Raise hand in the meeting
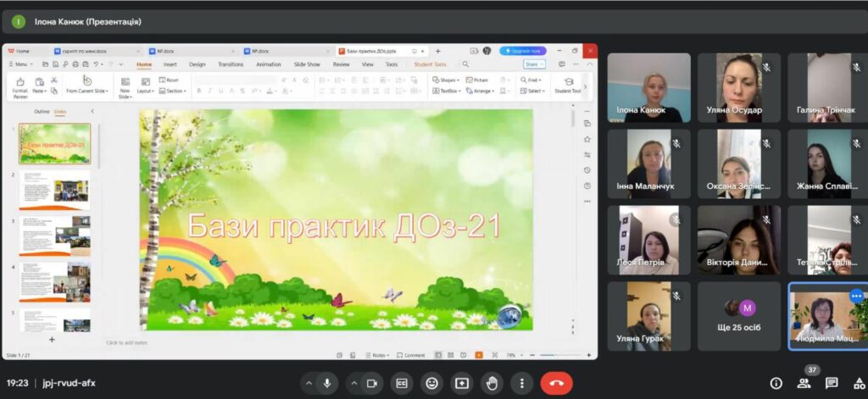The height and width of the screenshot is (399, 868). [492, 383]
